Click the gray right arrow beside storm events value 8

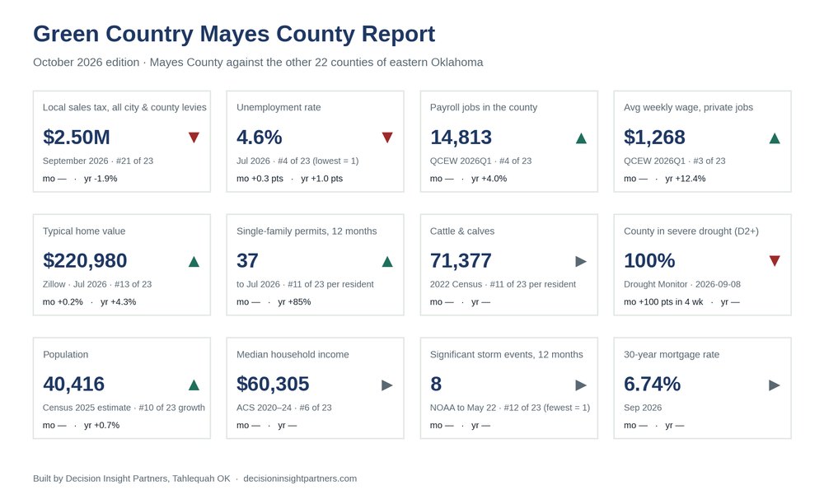click(x=581, y=385)
